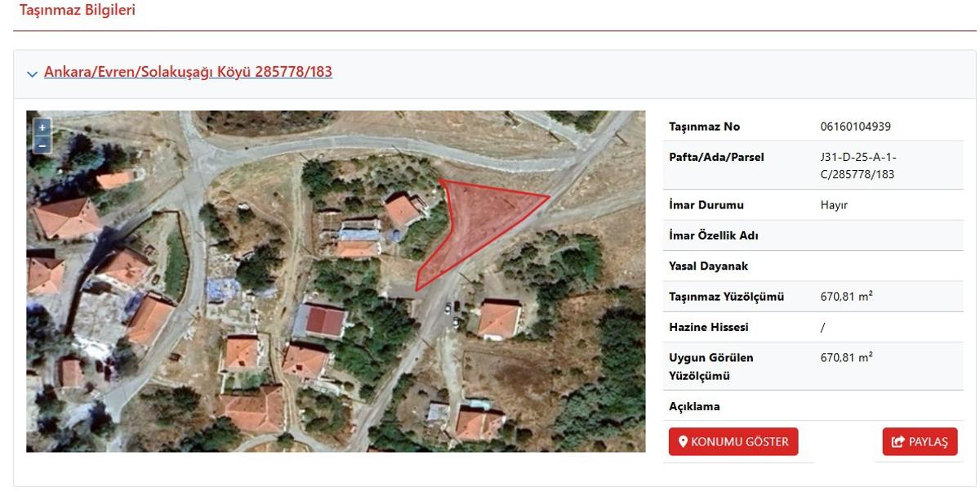Zoom in on the satellite map
980x492 pixels.
42,127
